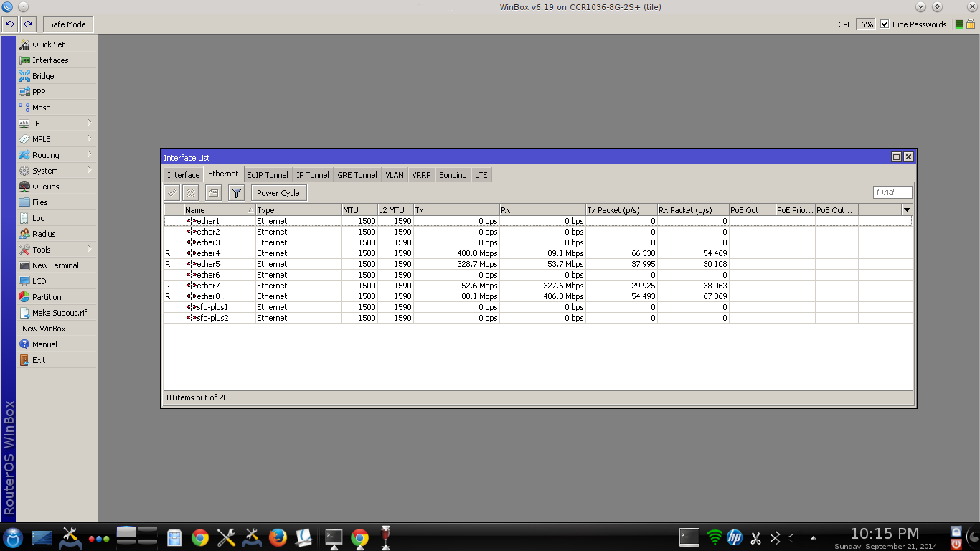Click the Find input field
The width and height of the screenshot is (980, 551).
pos(892,192)
